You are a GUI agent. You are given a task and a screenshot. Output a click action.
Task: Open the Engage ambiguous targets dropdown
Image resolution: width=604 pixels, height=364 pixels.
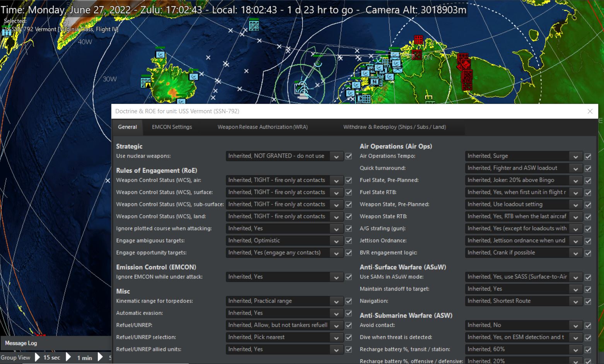click(x=336, y=240)
